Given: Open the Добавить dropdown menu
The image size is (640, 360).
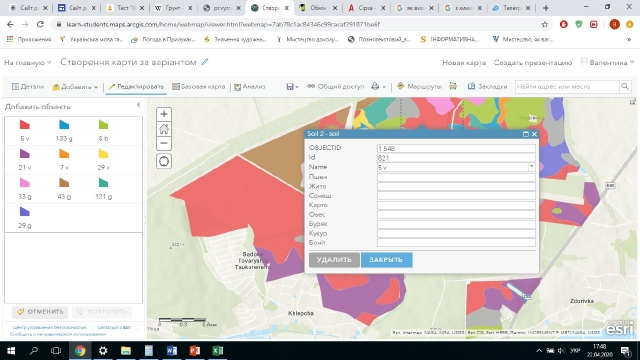Looking at the screenshot, I should tap(75, 87).
